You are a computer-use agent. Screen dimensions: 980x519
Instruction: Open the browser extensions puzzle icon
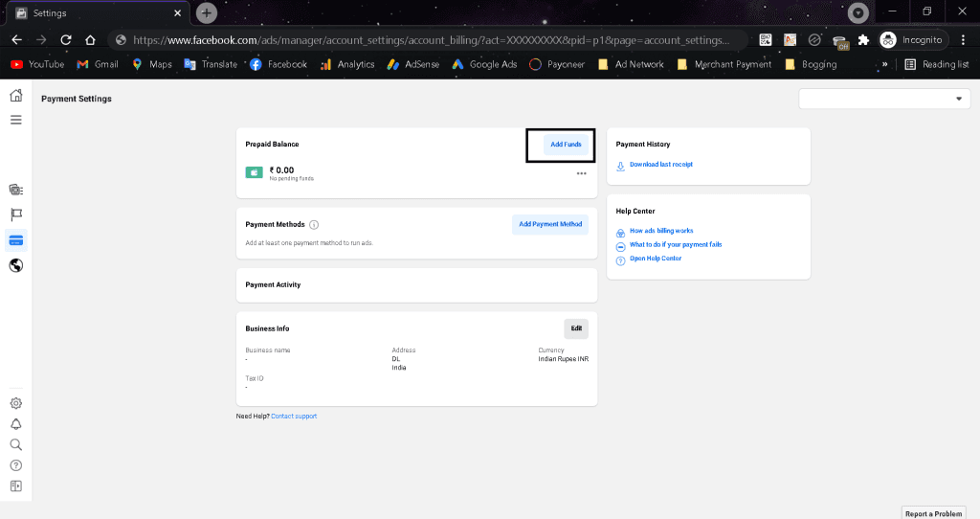[863, 40]
